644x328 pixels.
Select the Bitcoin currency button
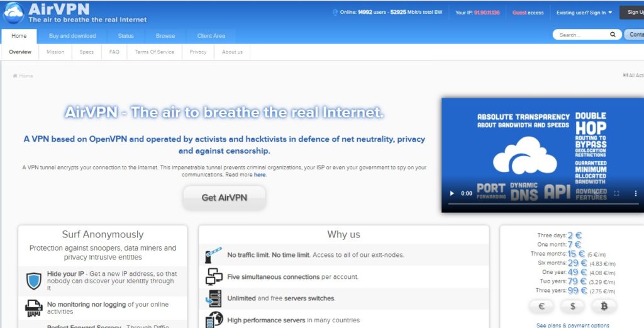604,306
